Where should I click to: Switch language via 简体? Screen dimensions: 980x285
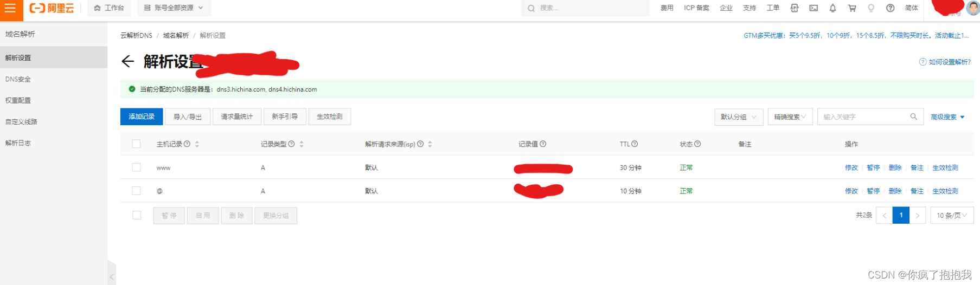[x=912, y=8]
